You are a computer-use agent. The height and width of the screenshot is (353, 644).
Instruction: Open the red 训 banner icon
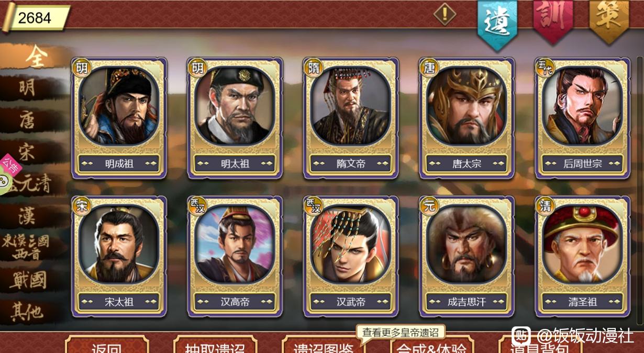point(553,19)
